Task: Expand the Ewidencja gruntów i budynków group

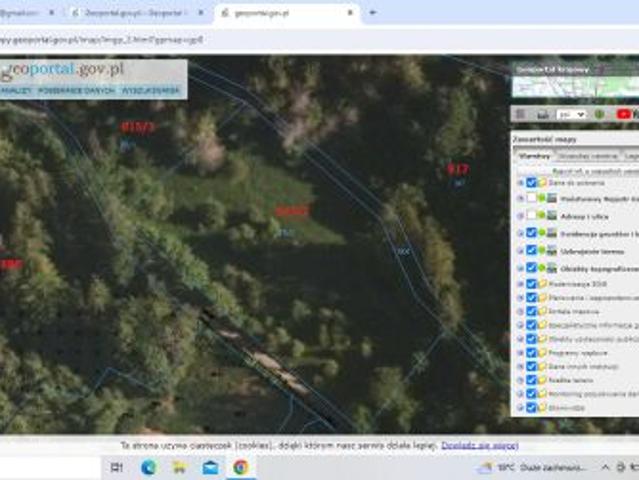Action: pos(520,233)
